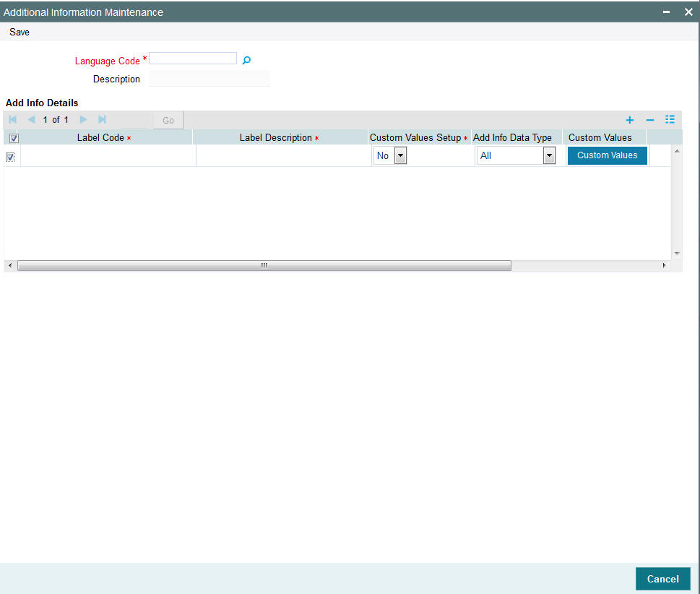Viewport: 700px width, 594px height.
Task: Click the horizontal scrollbar thumb
Action: tap(264, 266)
